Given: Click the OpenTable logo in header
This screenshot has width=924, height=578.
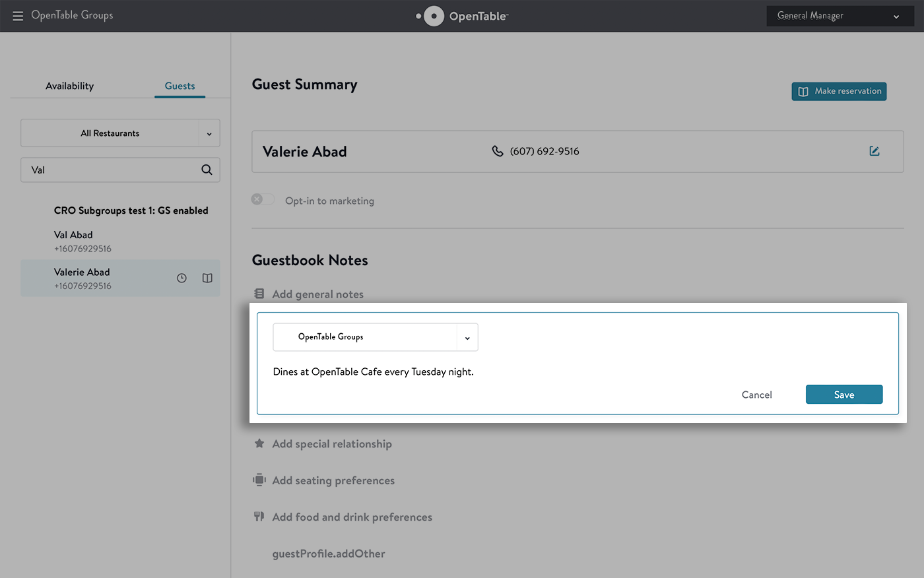Looking at the screenshot, I should [462, 16].
